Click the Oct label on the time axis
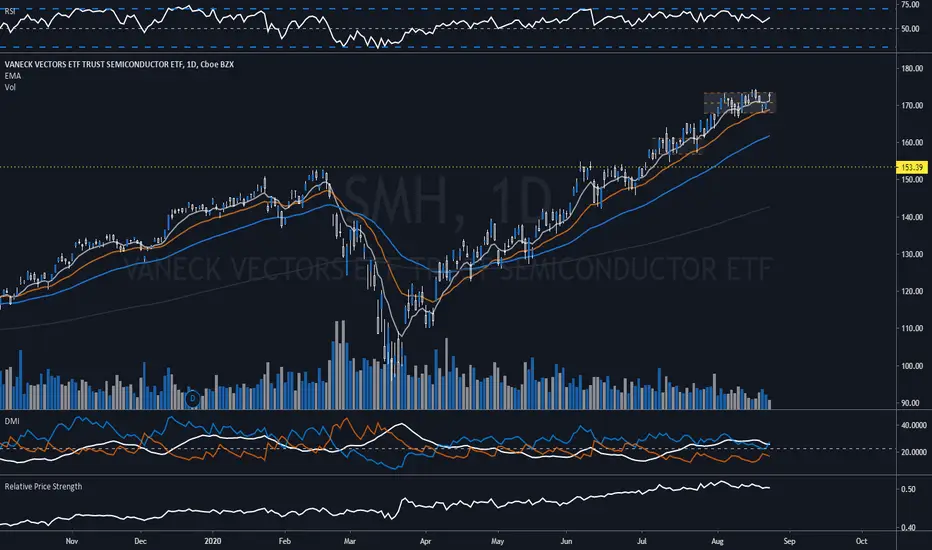The height and width of the screenshot is (550, 932). (861, 541)
